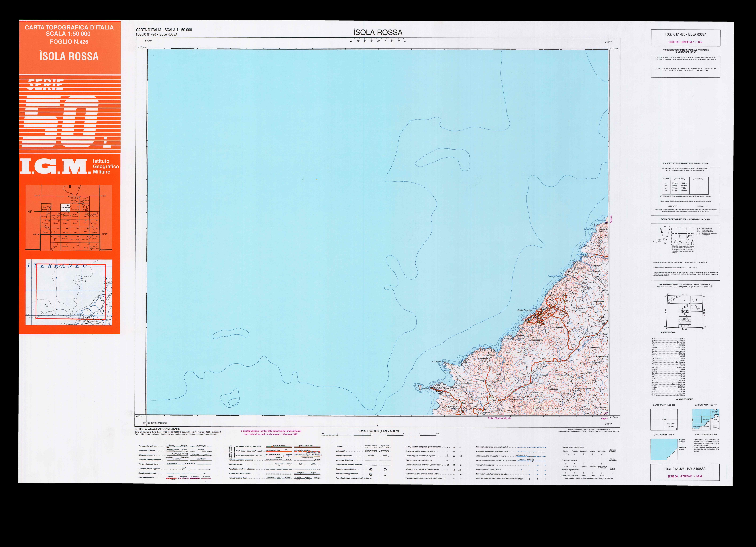Click the Sardinia sheet index map on cover
The height and width of the screenshot is (547, 756).
tap(69, 218)
